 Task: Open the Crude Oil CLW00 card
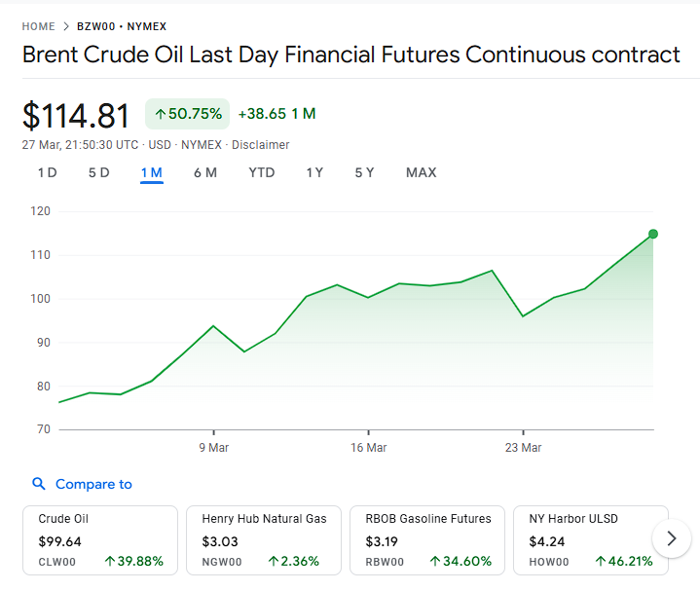tap(100, 539)
